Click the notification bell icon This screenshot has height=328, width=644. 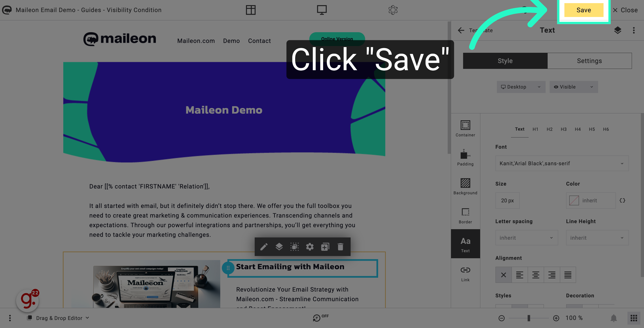[x=614, y=318]
